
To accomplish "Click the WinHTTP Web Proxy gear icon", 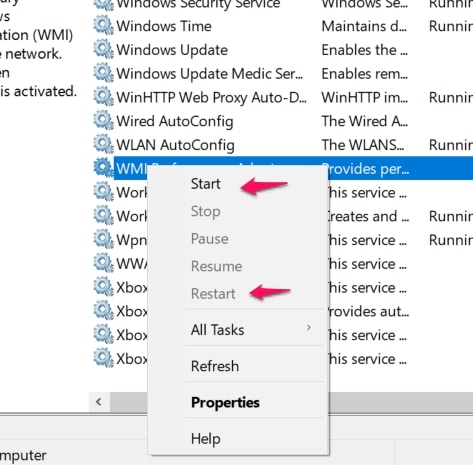I will tap(103, 97).
